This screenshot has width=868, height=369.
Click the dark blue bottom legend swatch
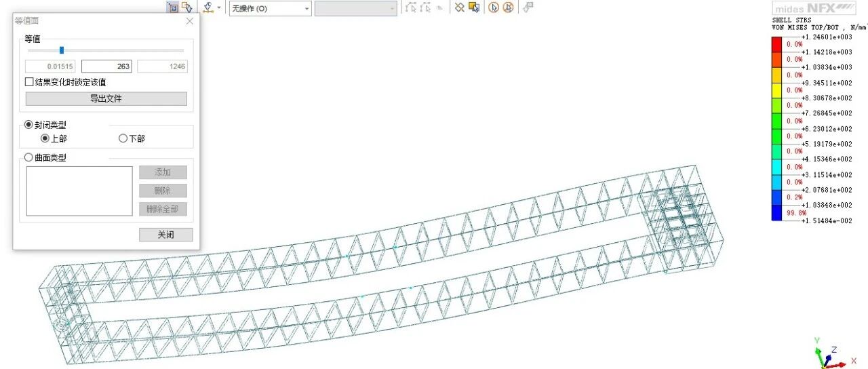click(x=776, y=212)
